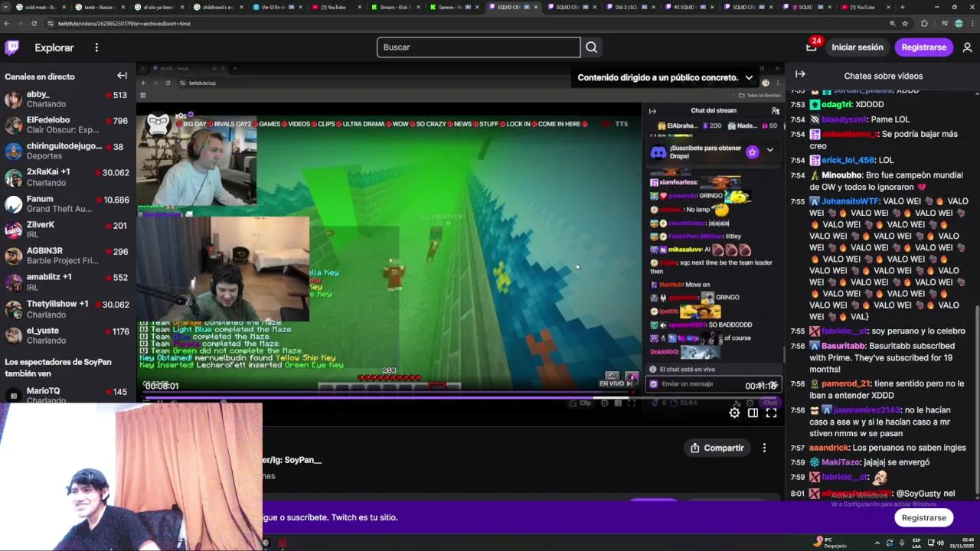Viewport: 980px width, 551px height.
Task: Collapse the Chatea sobre vídeos panel
Action: [800, 74]
